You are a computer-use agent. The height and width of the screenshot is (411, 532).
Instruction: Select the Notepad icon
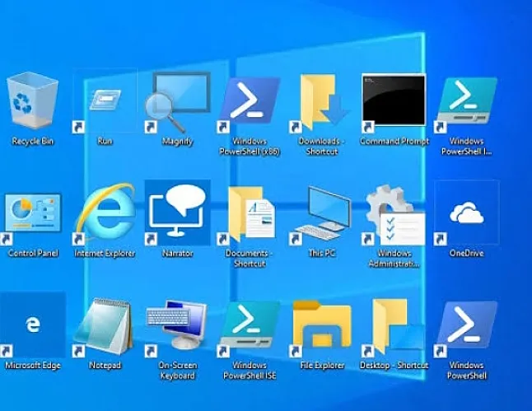coord(104,326)
